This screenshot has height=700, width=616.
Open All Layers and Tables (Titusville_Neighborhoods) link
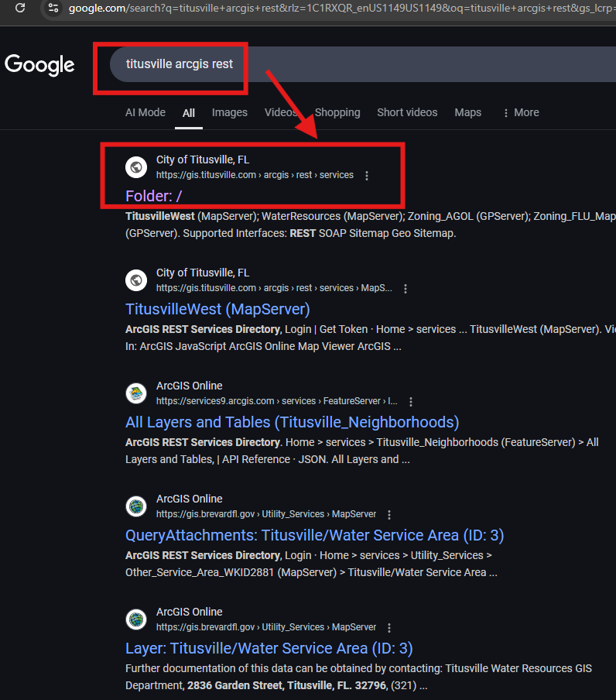(x=293, y=422)
